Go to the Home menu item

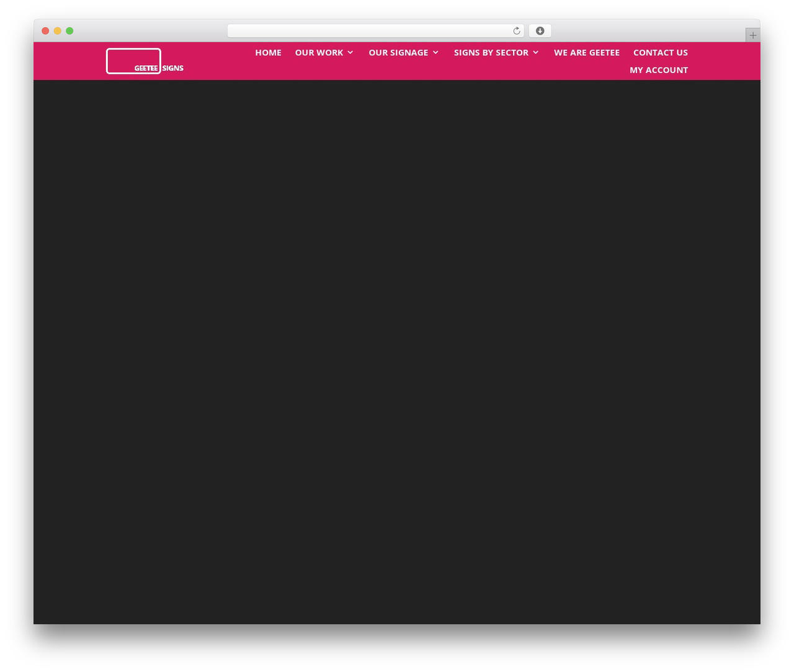268,53
